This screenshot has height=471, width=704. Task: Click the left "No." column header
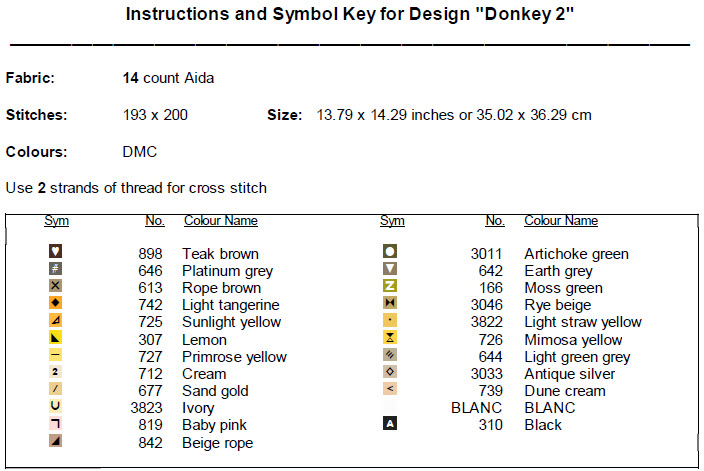pyautogui.click(x=154, y=221)
